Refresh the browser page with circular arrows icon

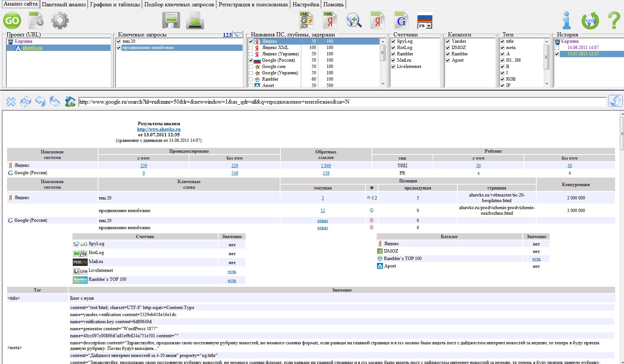pyautogui.click(x=26, y=101)
